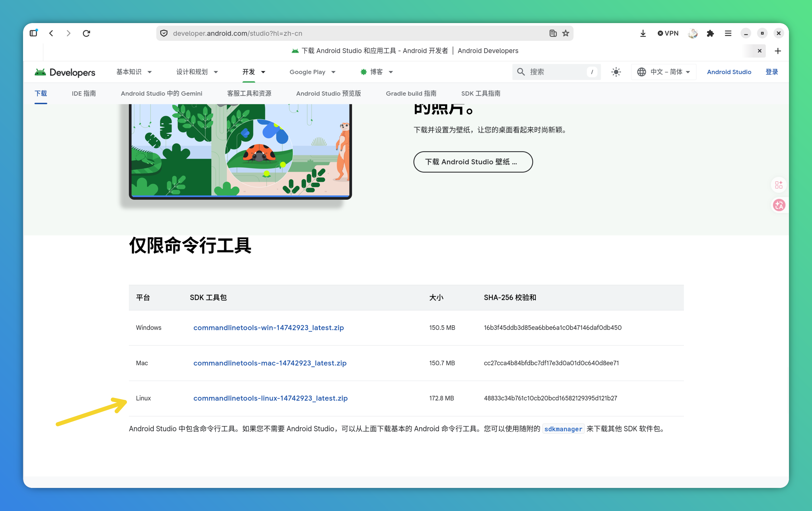This screenshot has height=511, width=812.
Task: Open the VPN status button
Action: pos(668,33)
